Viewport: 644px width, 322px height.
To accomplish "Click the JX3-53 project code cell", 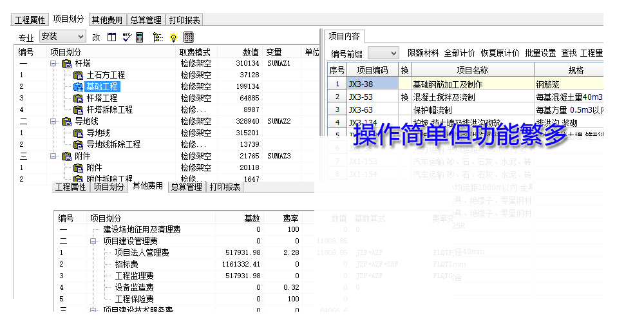I will pyautogui.click(x=372, y=97).
